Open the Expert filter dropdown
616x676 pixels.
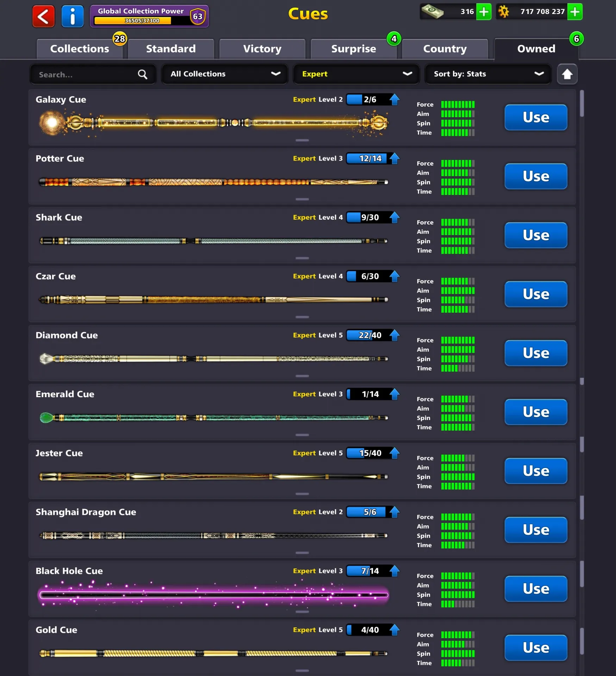pyautogui.click(x=356, y=74)
